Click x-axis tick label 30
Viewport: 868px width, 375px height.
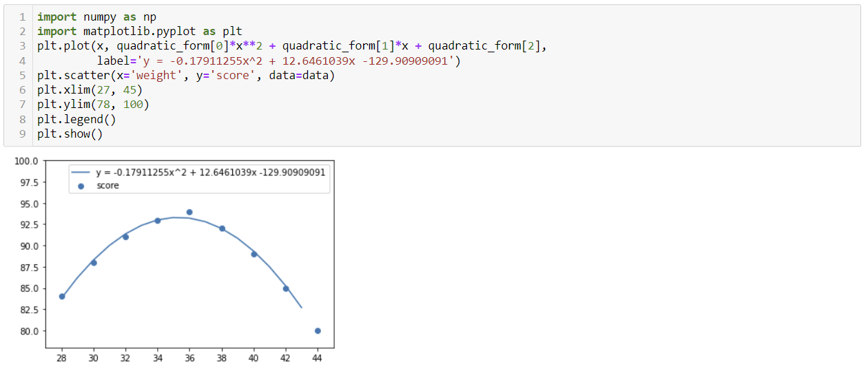(x=94, y=359)
